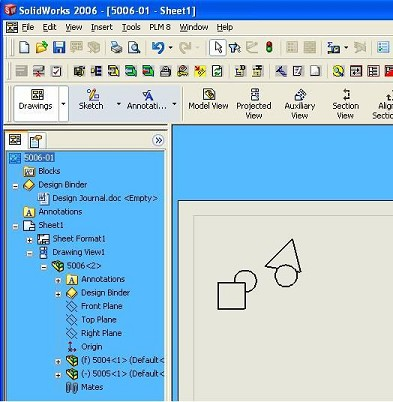This screenshot has height=402, width=393.
Task: Collapse the top-level Design Binder node
Action: [x=15, y=186]
